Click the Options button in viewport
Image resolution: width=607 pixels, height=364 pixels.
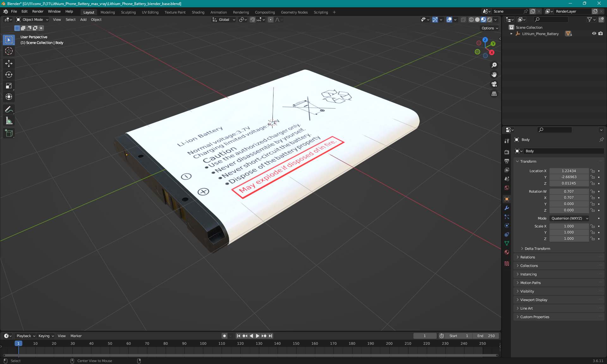[x=490, y=28]
